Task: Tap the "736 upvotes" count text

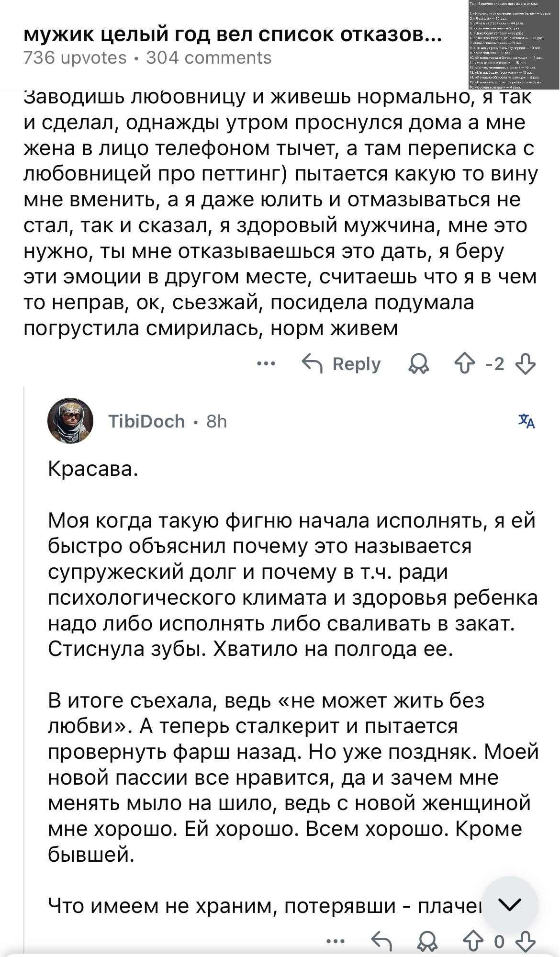Action: click(75, 58)
